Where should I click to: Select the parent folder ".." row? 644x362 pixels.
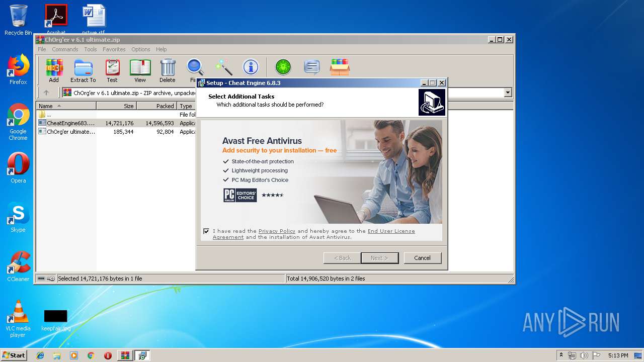point(117,115)
